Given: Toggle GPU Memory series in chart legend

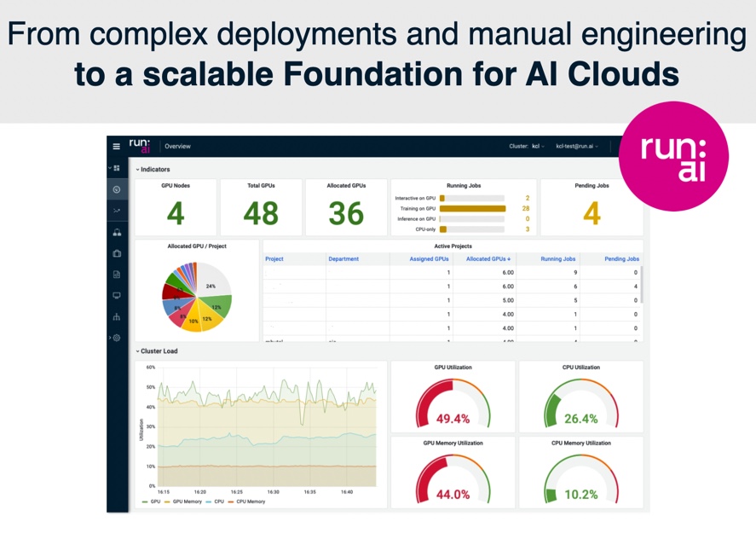Looking at the screenshot, I should 183,501.
